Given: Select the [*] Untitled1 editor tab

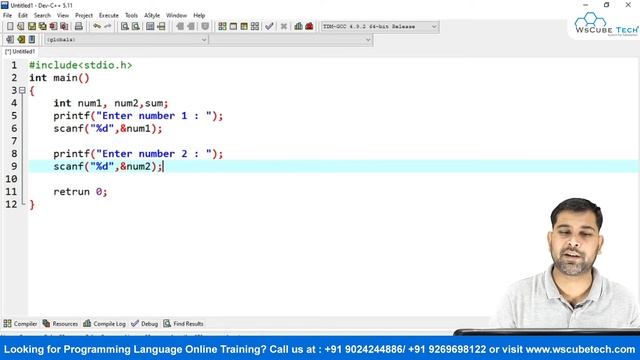Looking at the screenshot, I should pyautogui.click(x=20, y=52).
